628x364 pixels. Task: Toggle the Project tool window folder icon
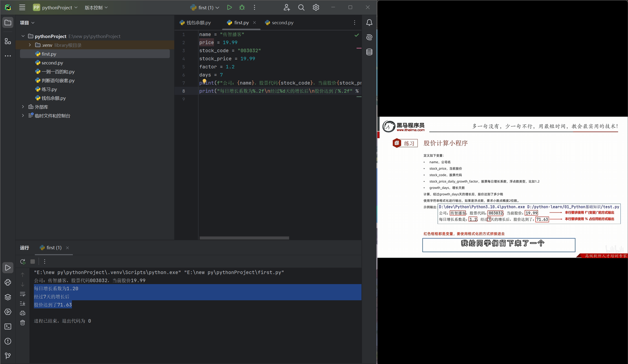click(8, 23)
